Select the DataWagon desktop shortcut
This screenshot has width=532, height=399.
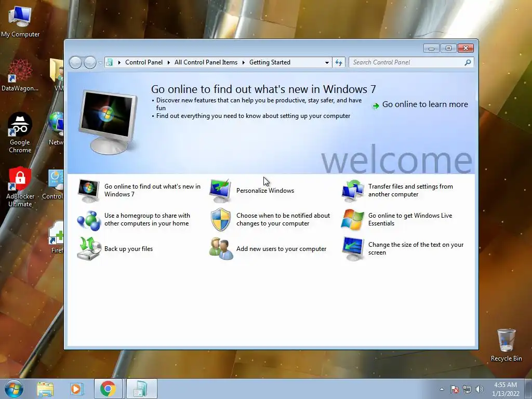[20, 75]
